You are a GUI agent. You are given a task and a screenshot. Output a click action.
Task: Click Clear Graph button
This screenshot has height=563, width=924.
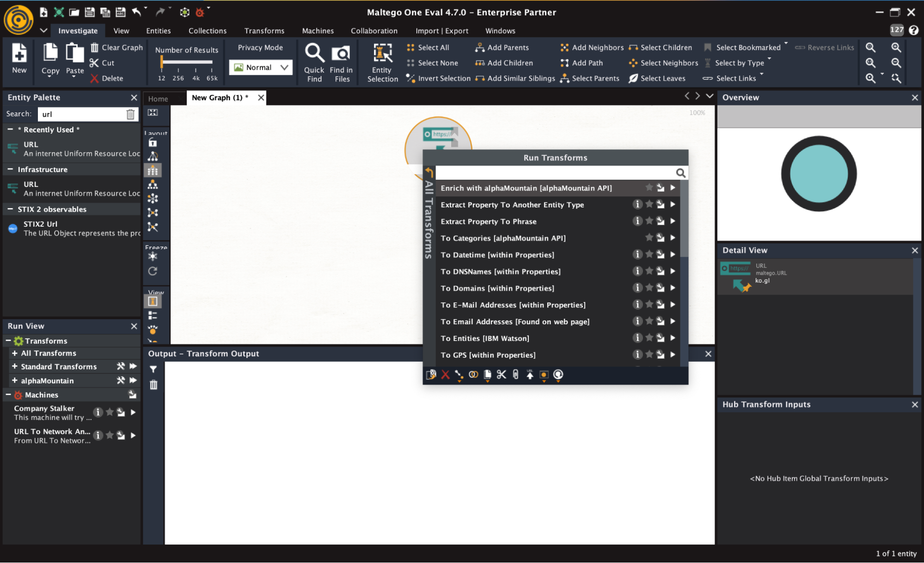tap(116, 48)
